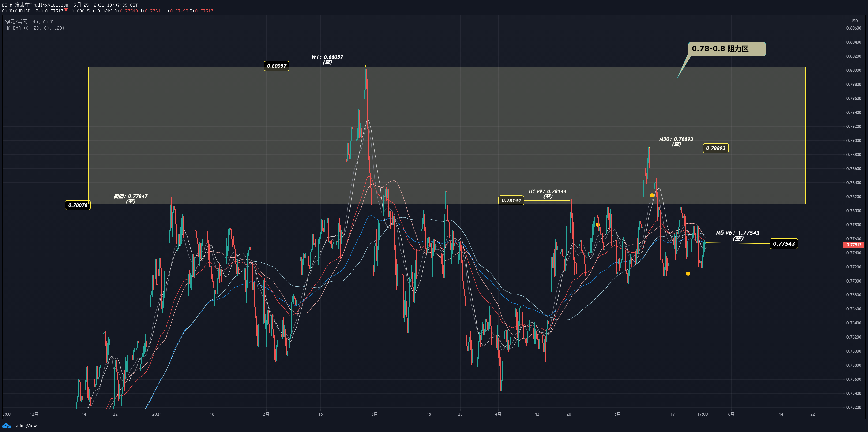Click the '5月' time axis label

[617, 414]
